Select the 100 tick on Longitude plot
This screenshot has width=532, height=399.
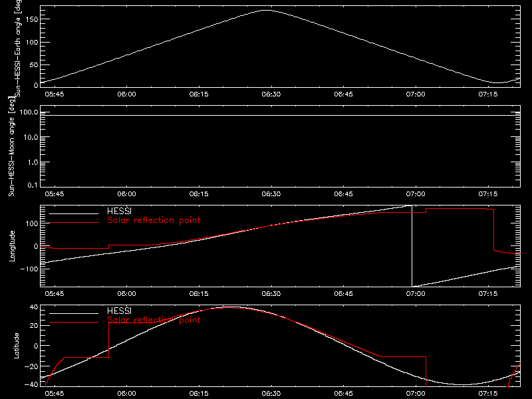pyautogui.click(x=31, y=223)
